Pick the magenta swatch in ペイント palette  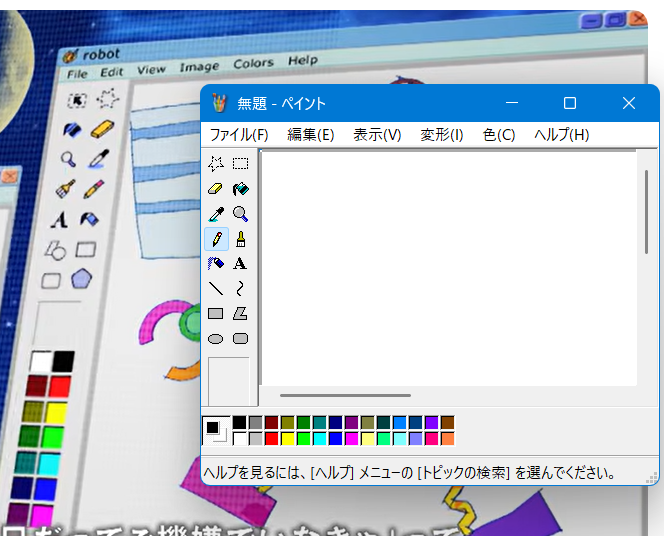pyautogui.click(x=352, y=439)
